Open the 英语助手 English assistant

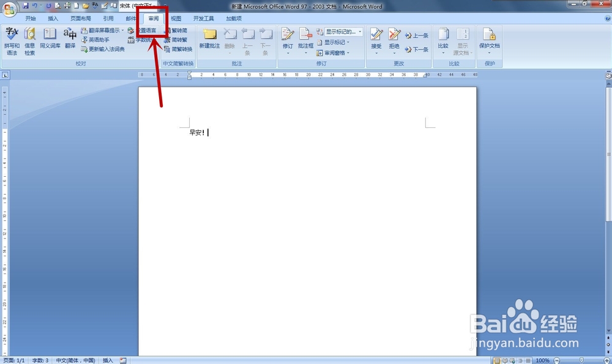tap(95, 40)
